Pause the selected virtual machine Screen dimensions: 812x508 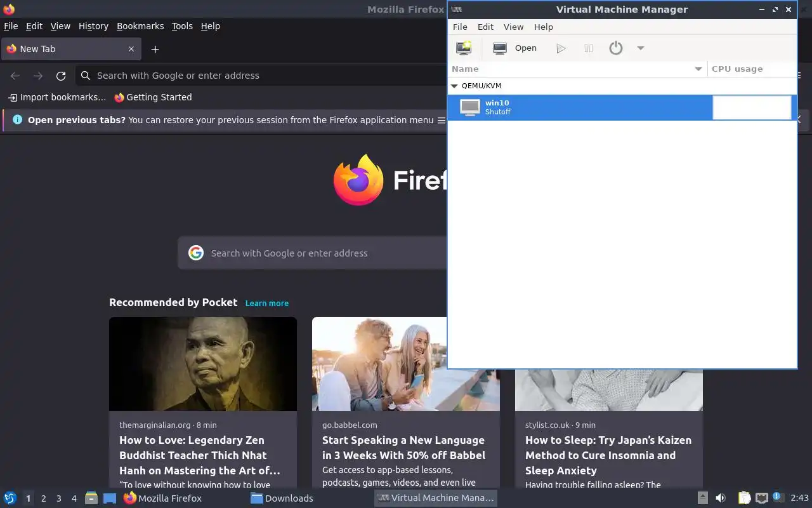pos(589,48)
